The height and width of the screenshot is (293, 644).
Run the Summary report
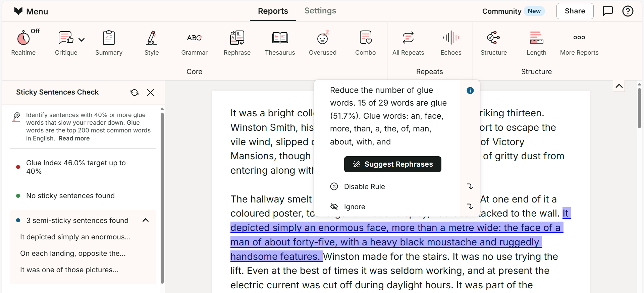click(x=109, y=42)
